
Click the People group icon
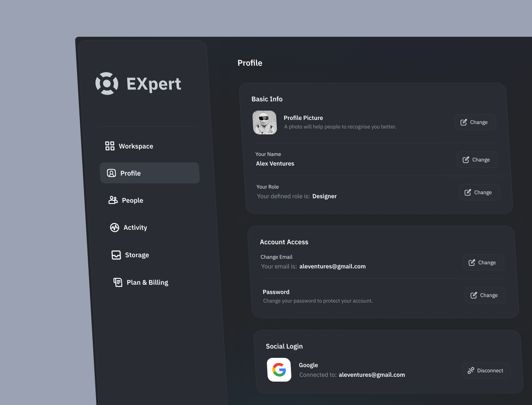point(113,200)
